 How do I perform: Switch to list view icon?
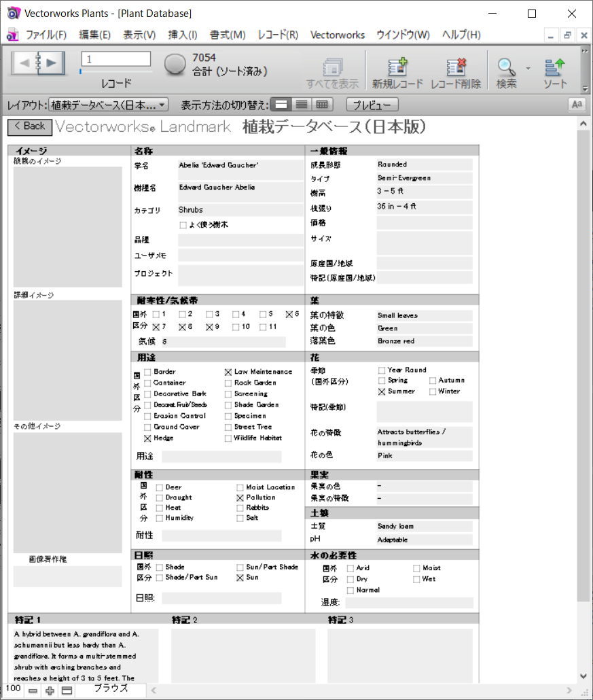click(302, 105)
